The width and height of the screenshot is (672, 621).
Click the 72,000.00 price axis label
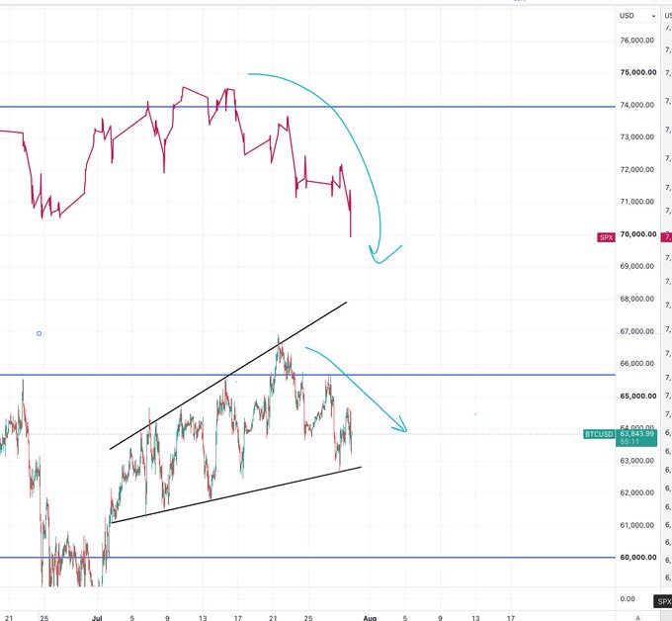(636, 169)
